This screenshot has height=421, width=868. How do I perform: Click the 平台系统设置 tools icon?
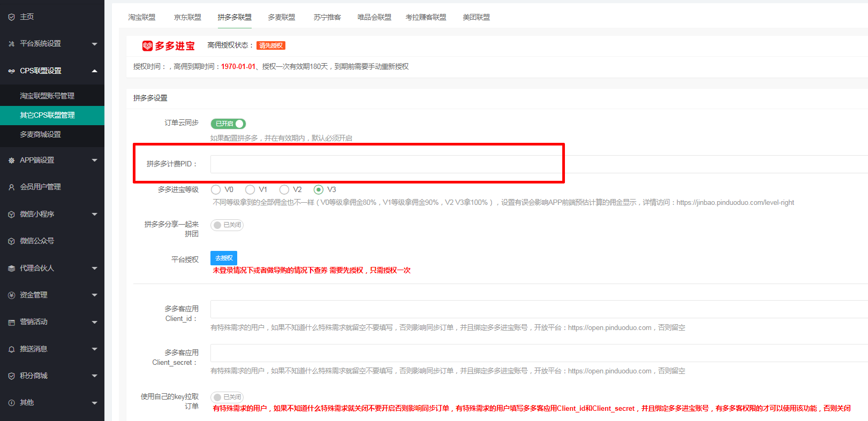tap(11, 44)
